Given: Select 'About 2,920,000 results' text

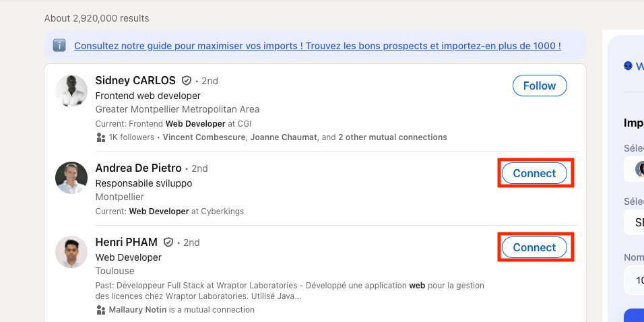Looking at the screenshot, I should [x=96, y=18].
